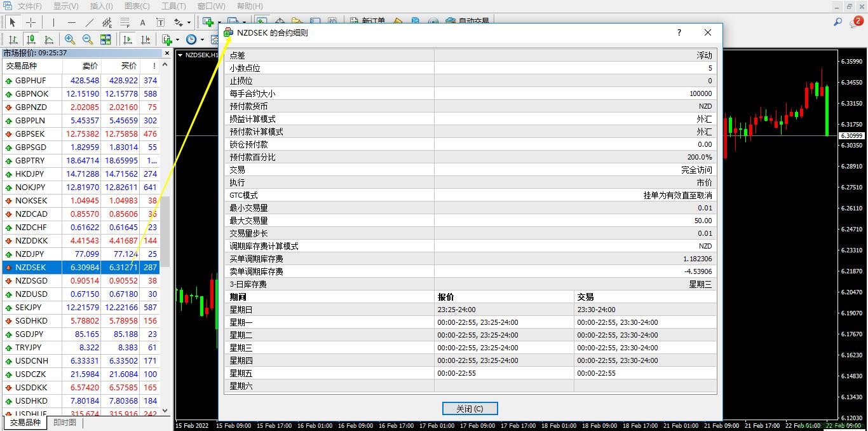Pick the horizontal line drawing tool

click(x=71, y=22)
